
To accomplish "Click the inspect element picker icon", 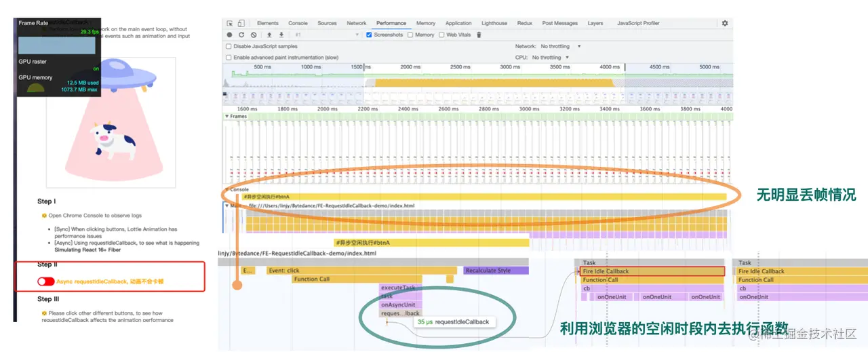I will pyautogui.click(x=230, y=23).
